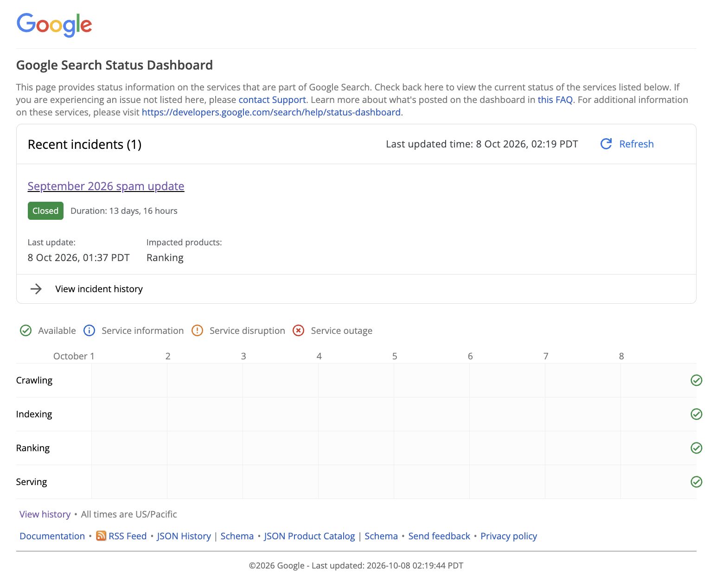Click the Refresh link text
Viewport: 716px width, 588px height.
click(x=636, y=144)
